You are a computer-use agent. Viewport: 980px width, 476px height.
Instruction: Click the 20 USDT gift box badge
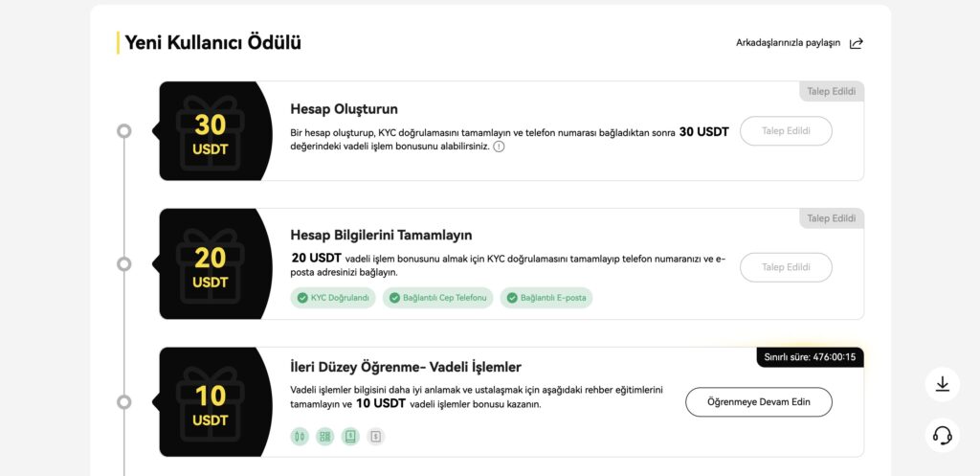tap(211, 264)
